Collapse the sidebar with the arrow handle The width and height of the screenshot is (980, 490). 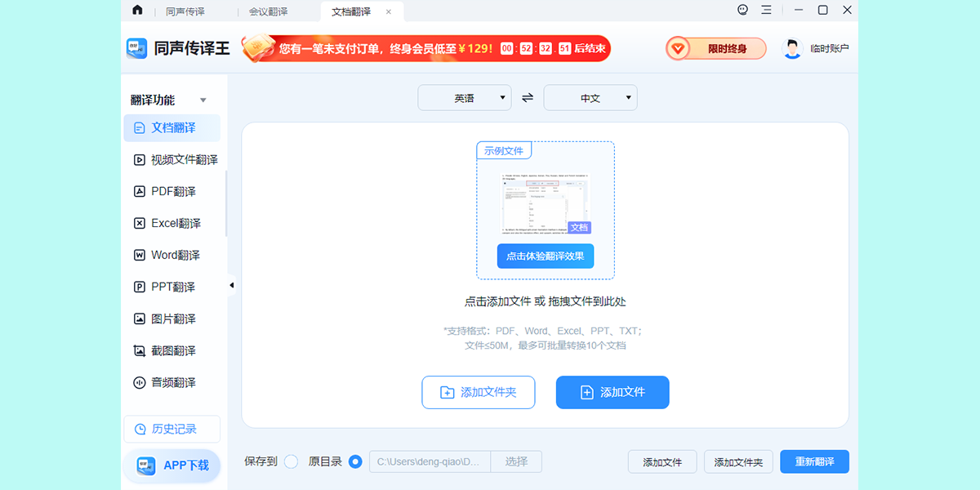click(x=231, y=285)
